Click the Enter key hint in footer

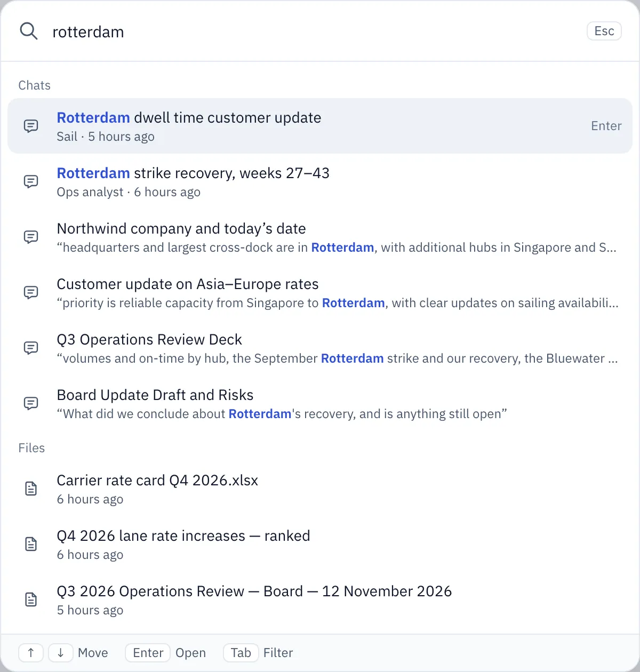click(148, 653)
